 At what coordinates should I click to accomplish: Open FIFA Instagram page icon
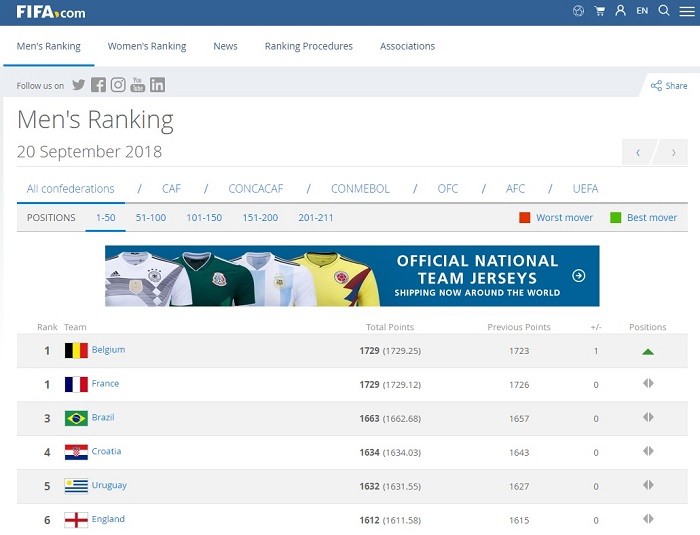point(118,85)
